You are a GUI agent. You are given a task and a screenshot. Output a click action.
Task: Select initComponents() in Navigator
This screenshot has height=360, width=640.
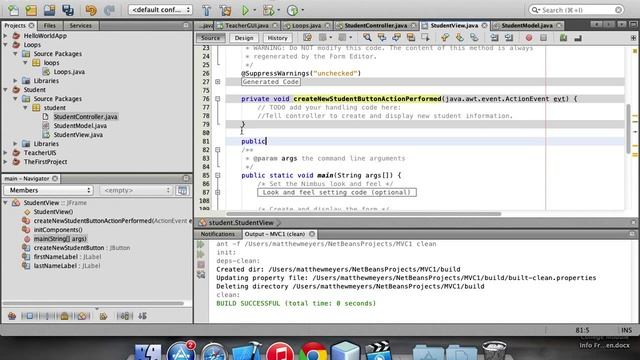[58, 230]
